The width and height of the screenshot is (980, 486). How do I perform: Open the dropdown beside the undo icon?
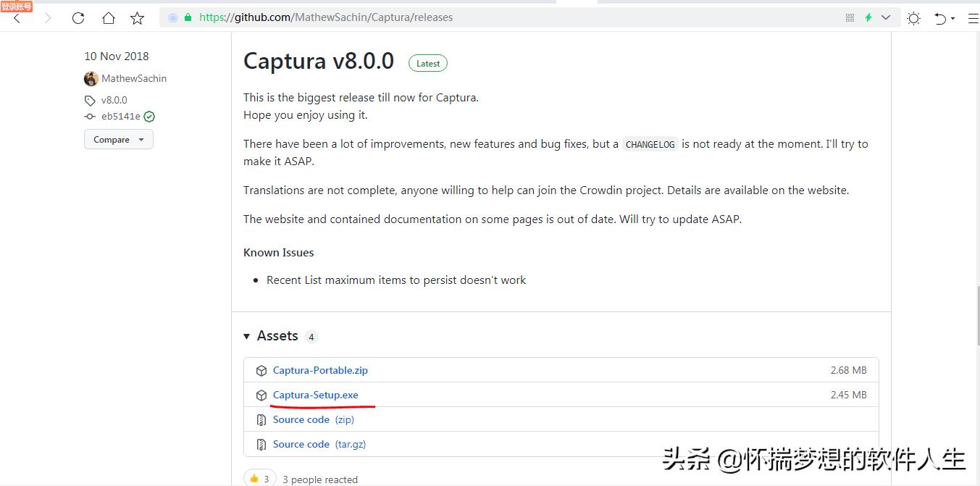point(952,18)
